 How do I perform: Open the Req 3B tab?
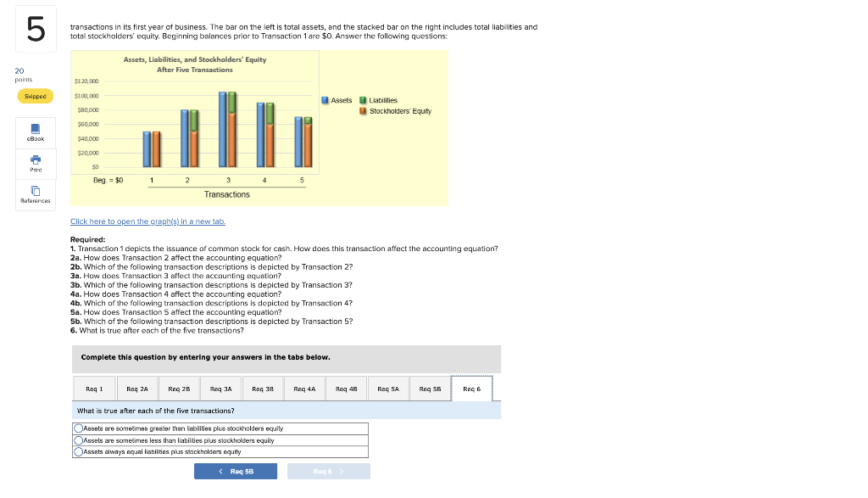pyautogui.click(x=262, y=389)
